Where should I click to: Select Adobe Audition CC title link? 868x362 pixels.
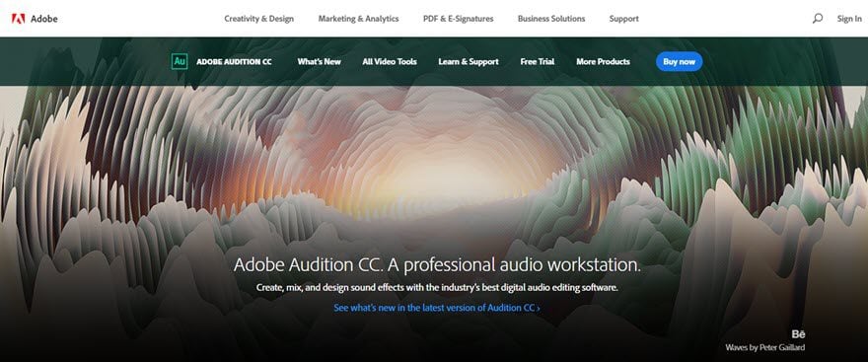click(234, 62)
